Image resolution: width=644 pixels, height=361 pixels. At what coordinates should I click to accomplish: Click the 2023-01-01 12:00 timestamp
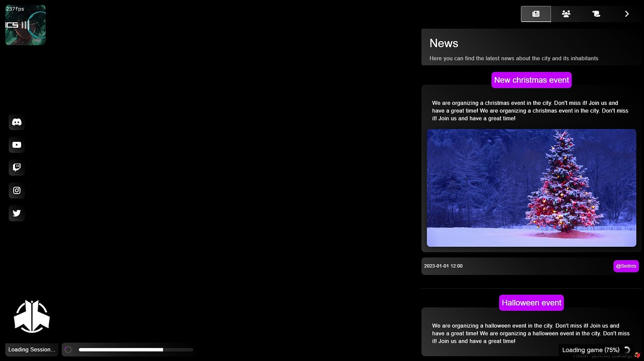pyautogui.click(x=443, y=266)
